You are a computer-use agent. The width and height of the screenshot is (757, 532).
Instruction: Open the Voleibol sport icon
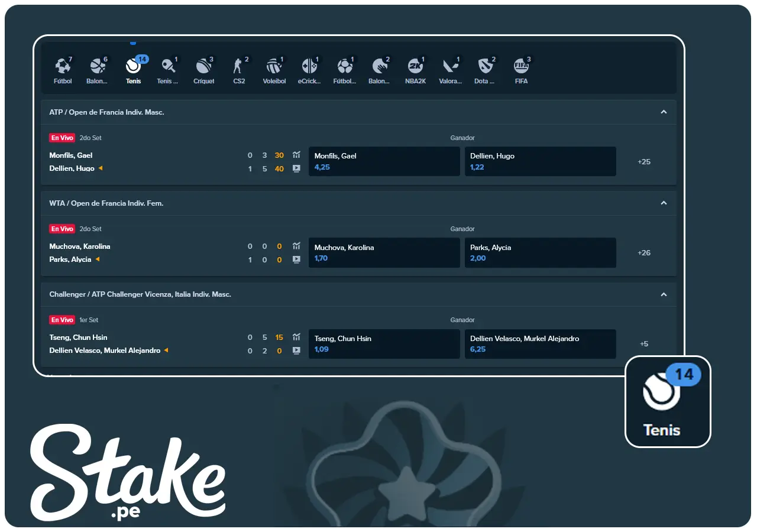(274, 70)
